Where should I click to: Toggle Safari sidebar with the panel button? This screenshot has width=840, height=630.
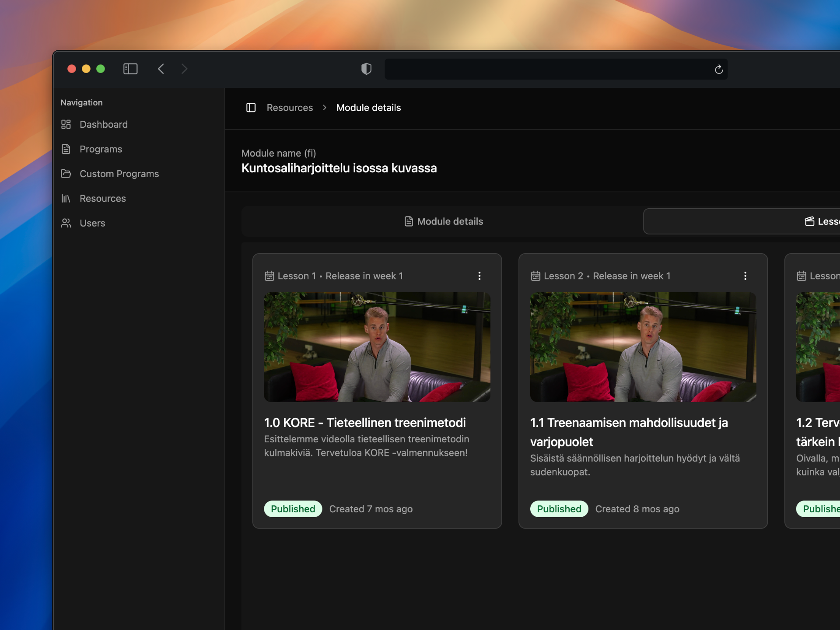(x=130, y=69)
